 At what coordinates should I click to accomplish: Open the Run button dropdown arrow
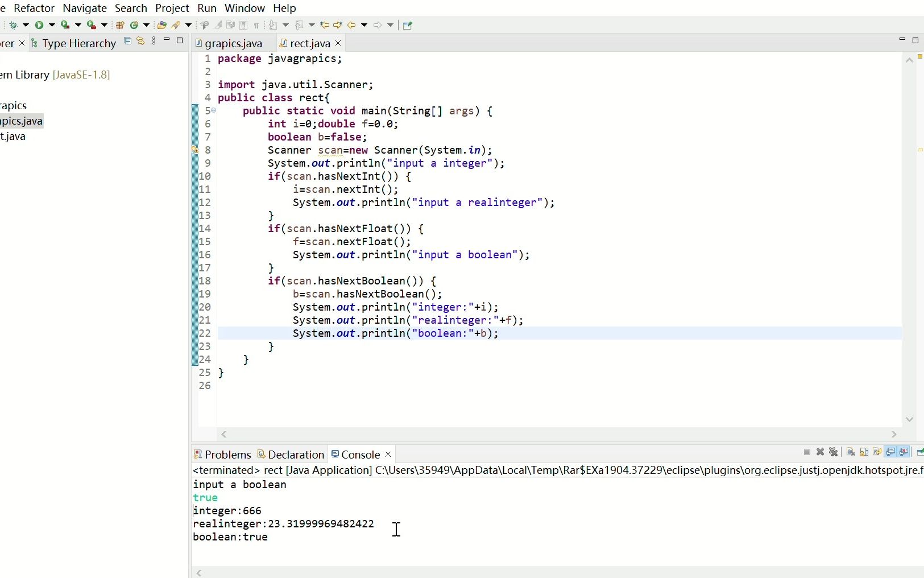pyautogui.click(x=51, y=25)
